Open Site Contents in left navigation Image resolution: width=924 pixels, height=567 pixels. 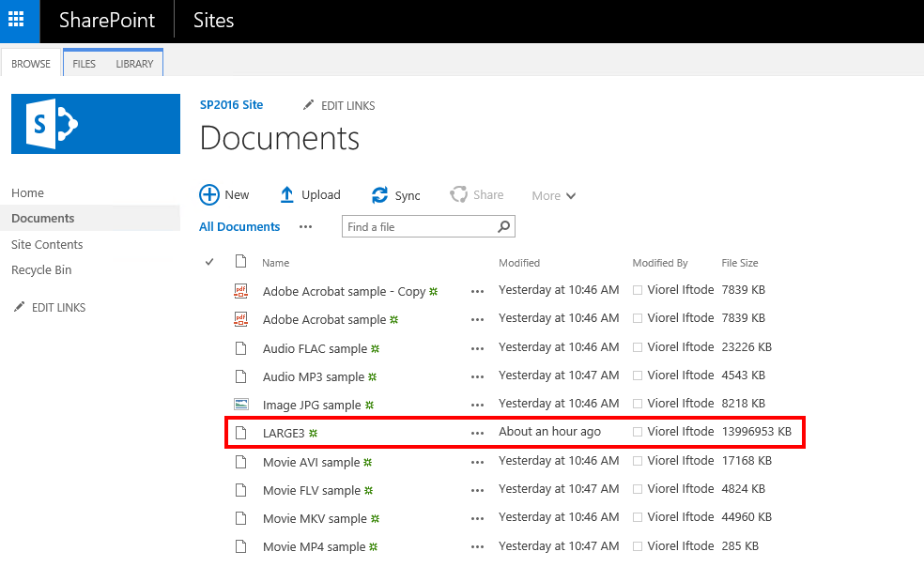[x=47, y=244]
